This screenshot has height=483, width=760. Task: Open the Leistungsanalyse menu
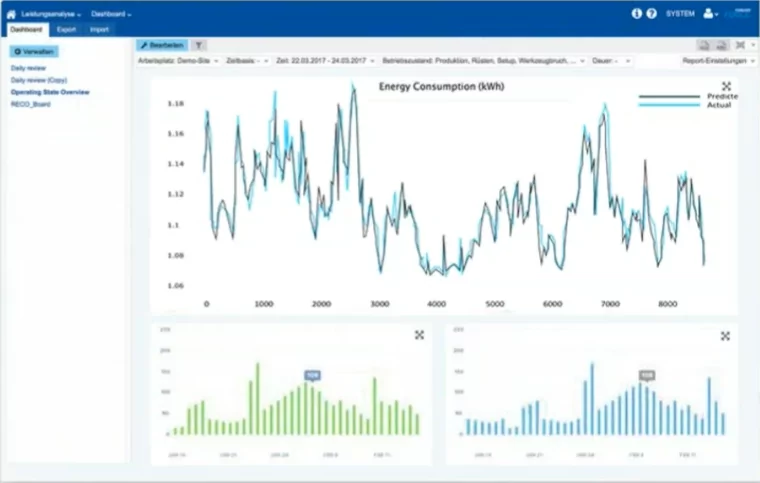[52, 14]
